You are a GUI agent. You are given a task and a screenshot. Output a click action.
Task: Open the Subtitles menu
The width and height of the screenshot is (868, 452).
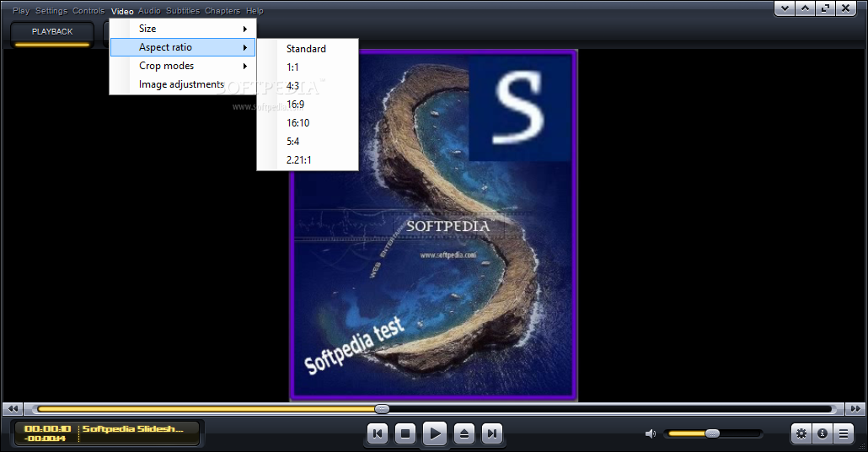pos(183,10)
